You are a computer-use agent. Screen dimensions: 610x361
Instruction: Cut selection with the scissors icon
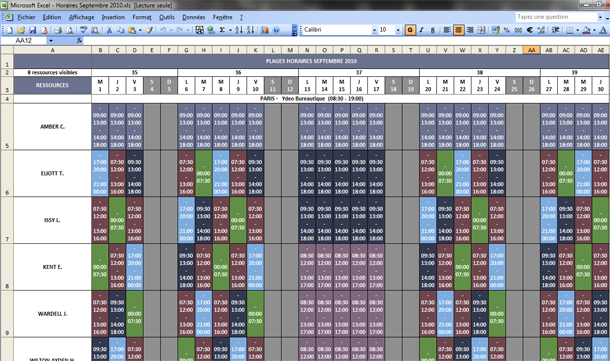109,30
